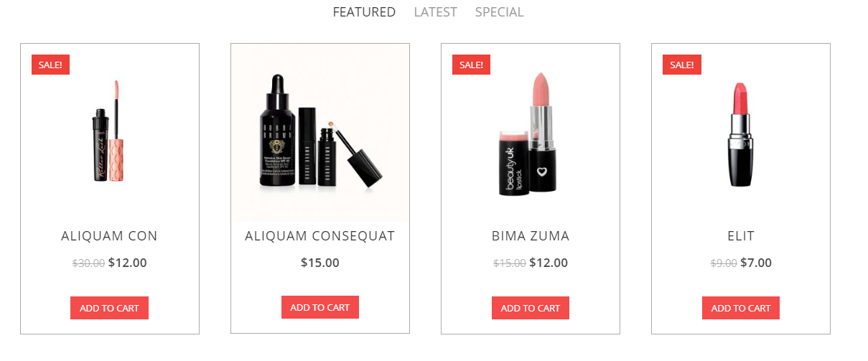The width and height of the screenshot is (868, 361).
Task: Click the $15.00 price of Aliquam Consequat
Action: pyautogui.click(x=320, y=263)
